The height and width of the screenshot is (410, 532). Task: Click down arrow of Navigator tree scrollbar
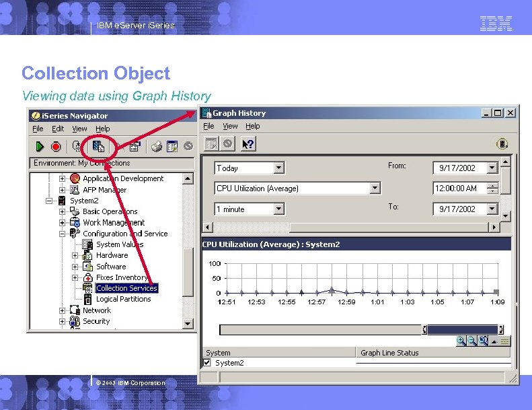click(x=188, y=323)
